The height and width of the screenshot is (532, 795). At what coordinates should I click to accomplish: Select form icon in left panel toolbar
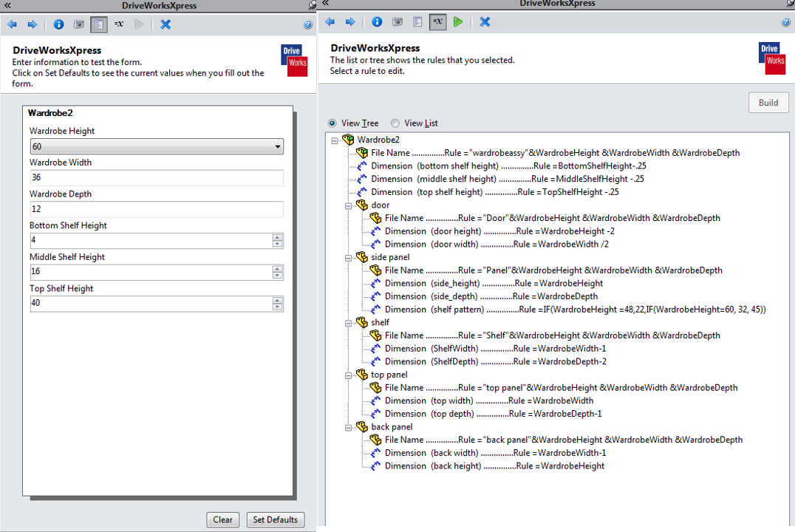(99, 24)
